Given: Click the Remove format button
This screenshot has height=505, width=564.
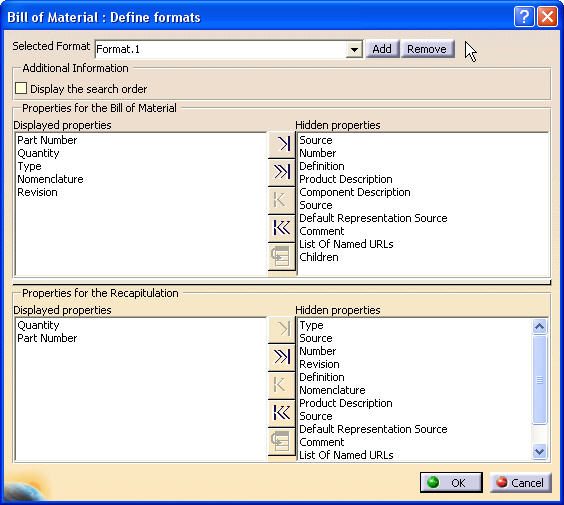Looking at the screenshot, I should (x=427, y=49).
